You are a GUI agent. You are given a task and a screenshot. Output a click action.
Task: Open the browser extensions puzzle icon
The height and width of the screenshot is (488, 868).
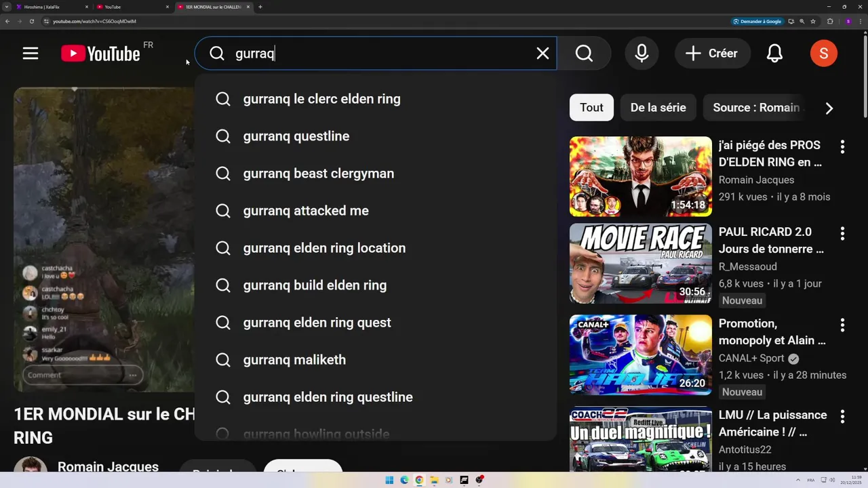830,21
